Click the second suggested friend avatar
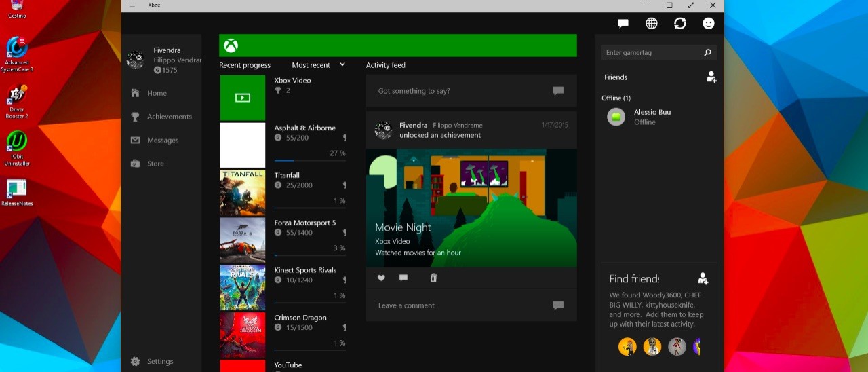868x372 pixels. click(x=652, y=346)
